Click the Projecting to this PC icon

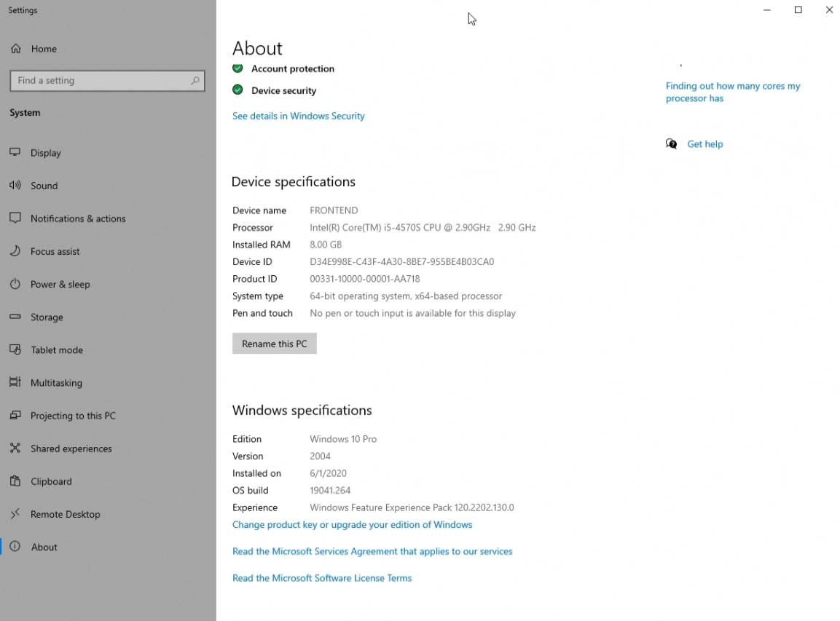pos(15,415)
